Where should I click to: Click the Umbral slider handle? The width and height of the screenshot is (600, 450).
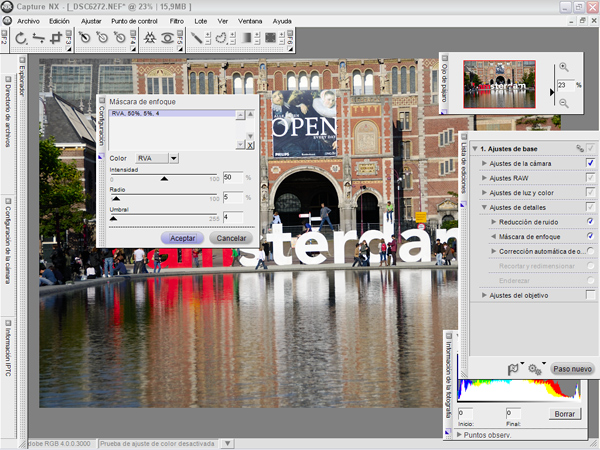coord(113,218)
